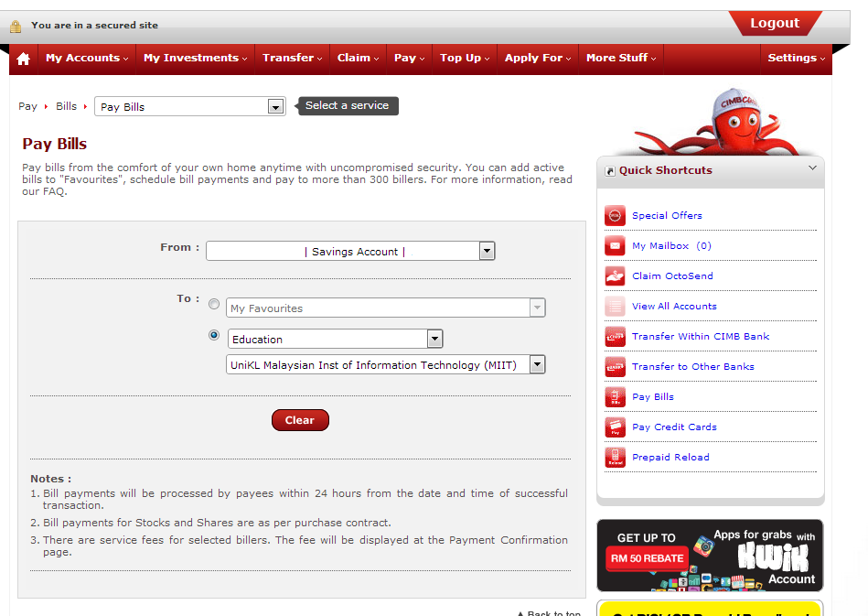
Task: Open the Special Offers link
Action: [x=667, y=215]
